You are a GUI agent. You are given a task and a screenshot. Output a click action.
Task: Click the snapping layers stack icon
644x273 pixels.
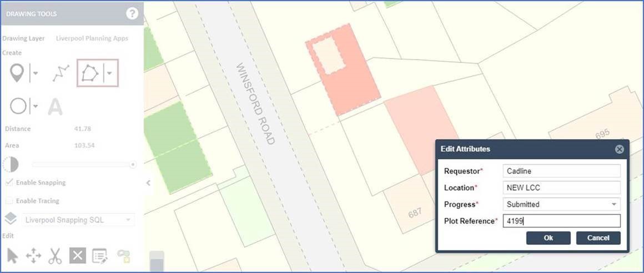[x=11, y=219]
